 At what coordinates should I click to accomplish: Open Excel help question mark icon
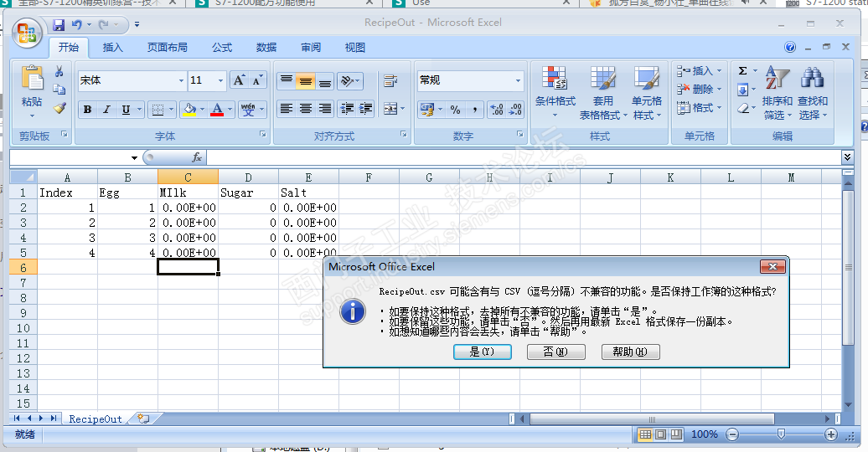click(790, 47)
